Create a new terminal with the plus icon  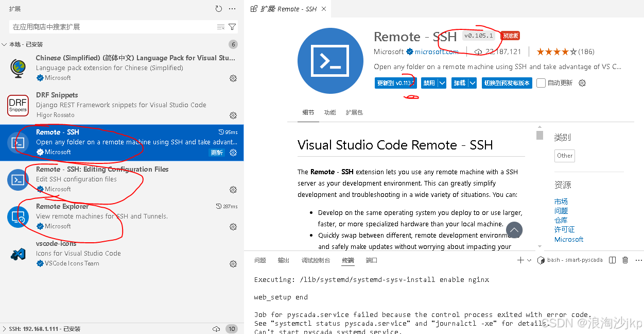(520, 260)
